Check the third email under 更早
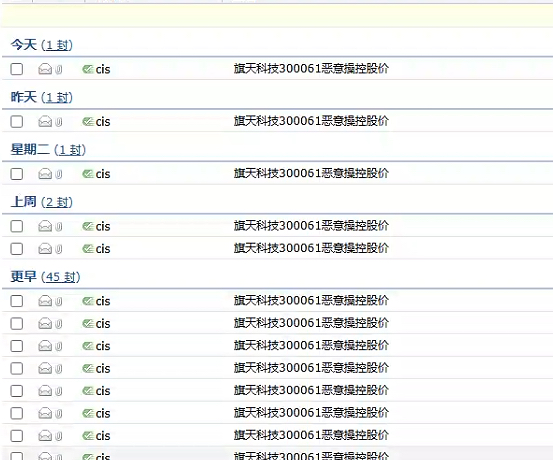553x460 pixels. (x=17, y=346)
